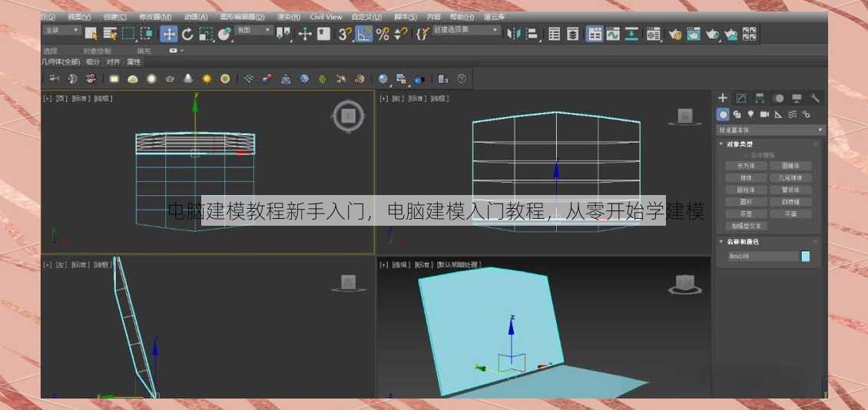
Task: Click the grid-like last toolbar icon
Action: tap(749, 35)
